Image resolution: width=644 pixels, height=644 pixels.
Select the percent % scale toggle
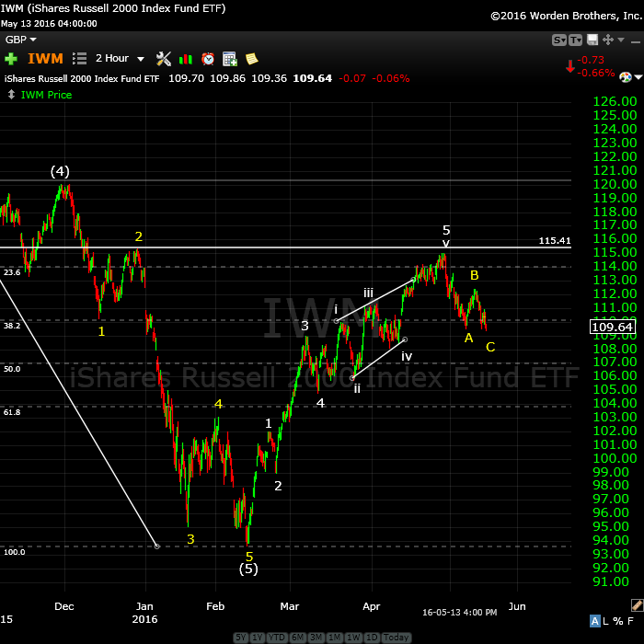coord(618,621)
